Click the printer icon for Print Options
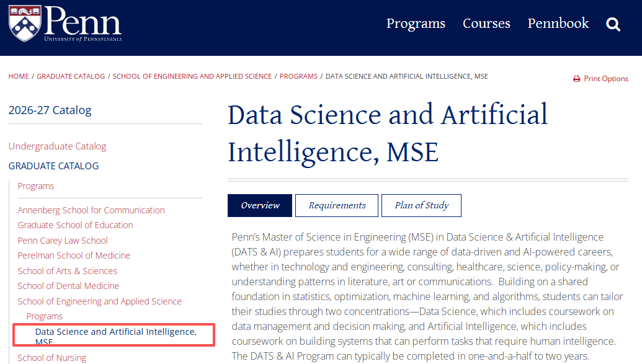642x364 pixels. (x=576, y=79)
